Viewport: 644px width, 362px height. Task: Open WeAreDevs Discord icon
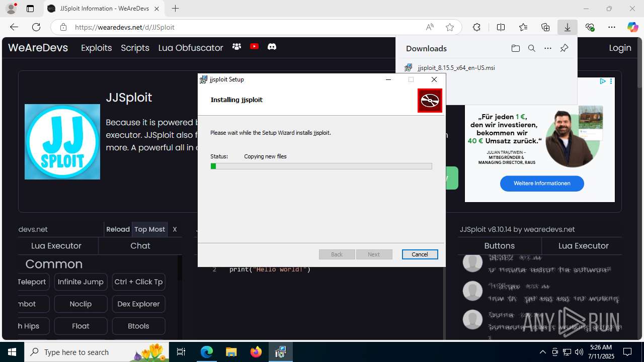(x=272, y=47)
